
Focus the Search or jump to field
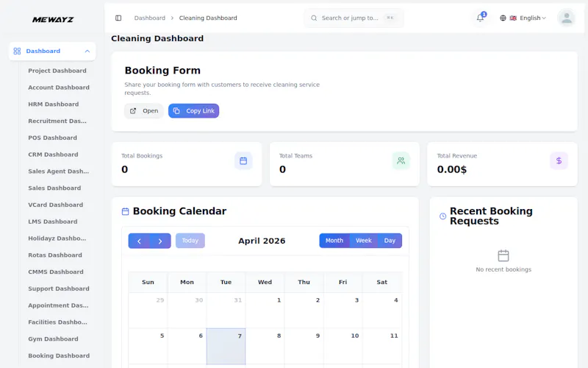coord(354,18)
